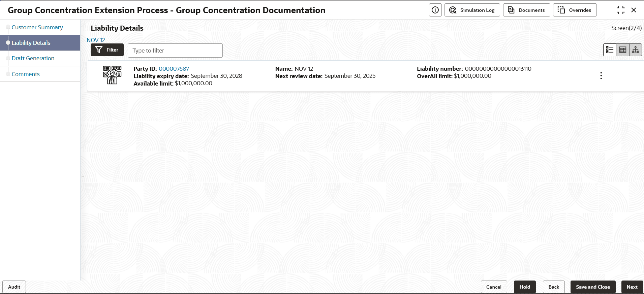Click the Screen(2/4) indicator

pos(626,28)
